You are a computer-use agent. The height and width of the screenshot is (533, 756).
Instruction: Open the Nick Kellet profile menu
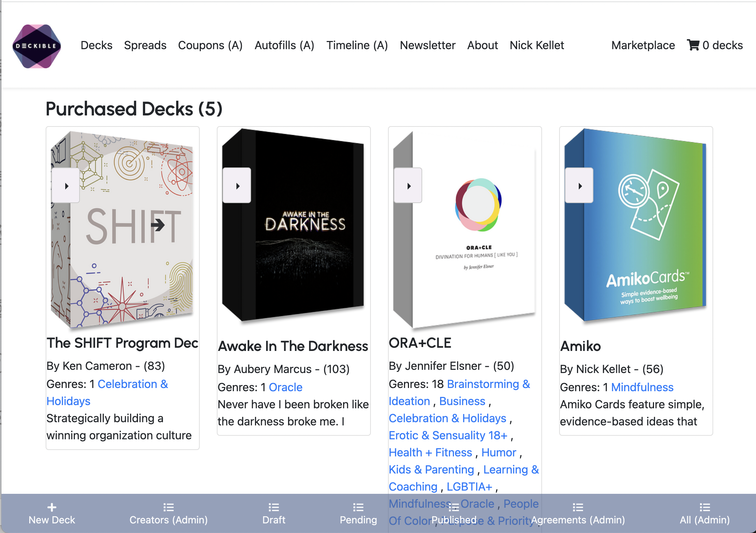(537, 45)
